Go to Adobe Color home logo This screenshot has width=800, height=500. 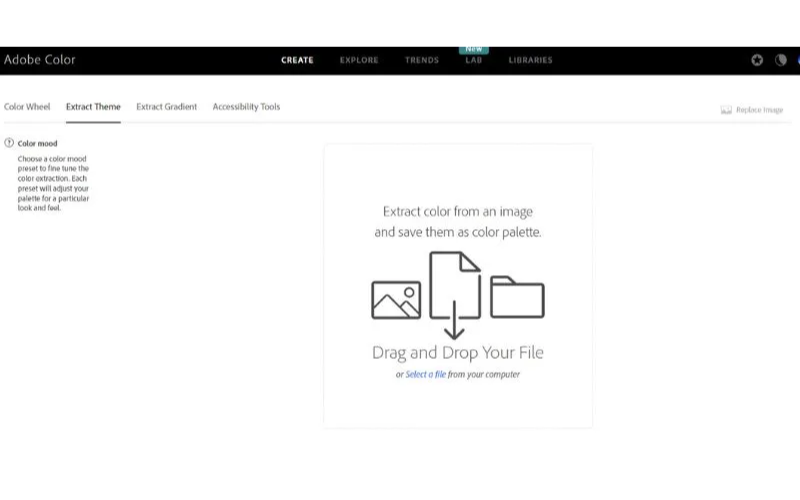[x=40, y=60]
